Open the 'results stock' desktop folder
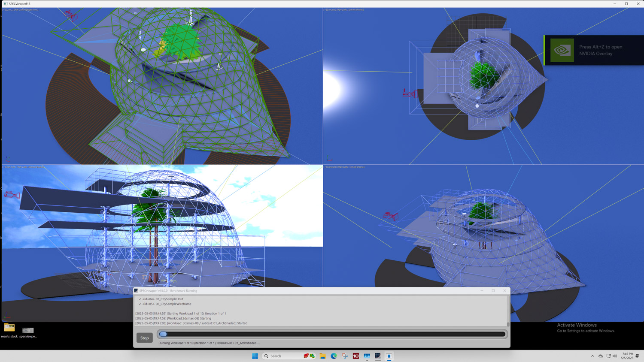The height and width of the screenshot is (362, 644). click(x=9, y=330)
